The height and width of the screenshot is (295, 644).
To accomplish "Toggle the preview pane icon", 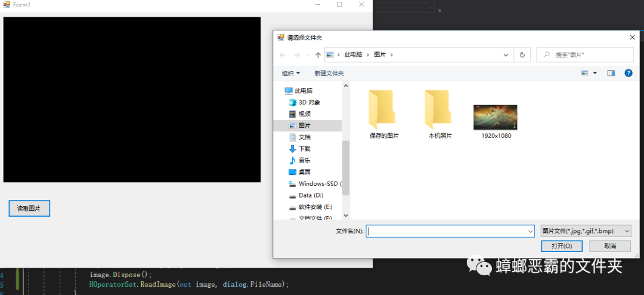I will [x=611, y=73].
